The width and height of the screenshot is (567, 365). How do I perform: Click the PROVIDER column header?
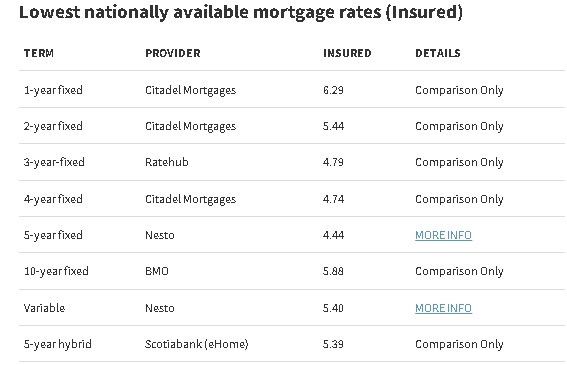[173, 53]
